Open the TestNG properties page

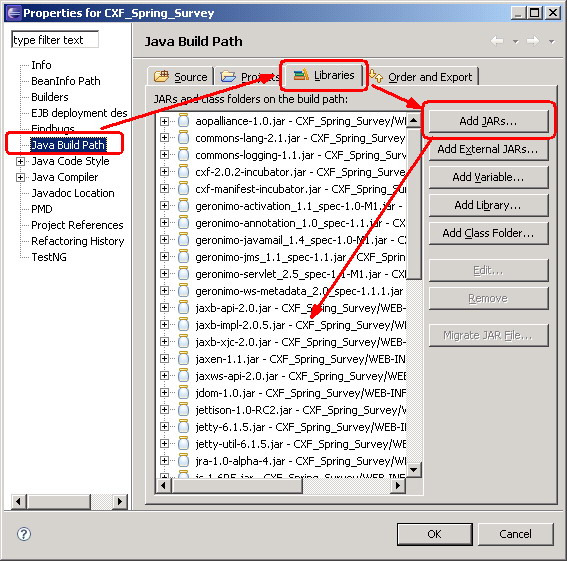[49, 257]
